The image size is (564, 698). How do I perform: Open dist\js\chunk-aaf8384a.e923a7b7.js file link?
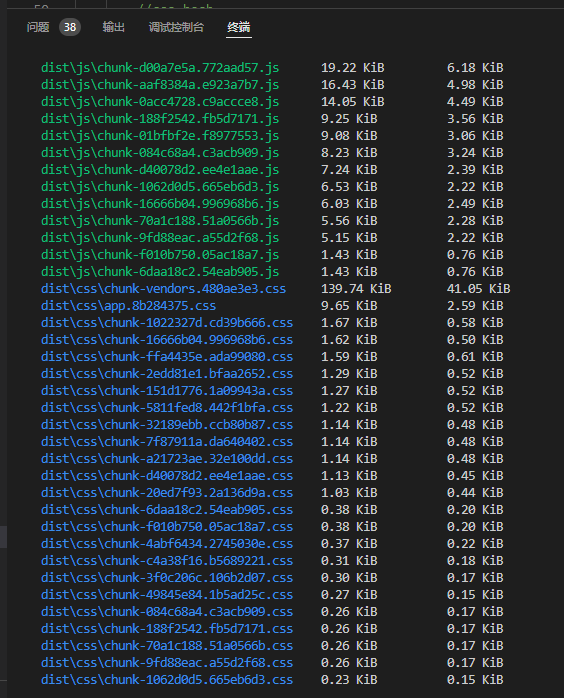tap(160, 85)
